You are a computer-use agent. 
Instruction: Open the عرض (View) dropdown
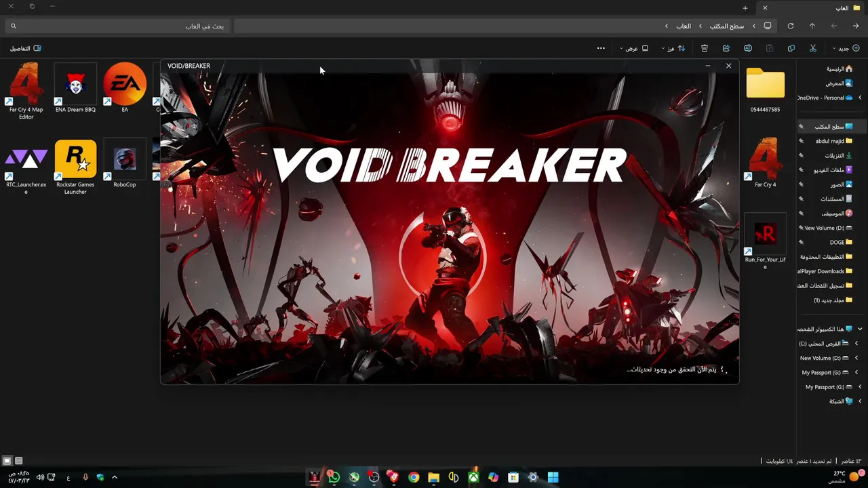point(633,48)
